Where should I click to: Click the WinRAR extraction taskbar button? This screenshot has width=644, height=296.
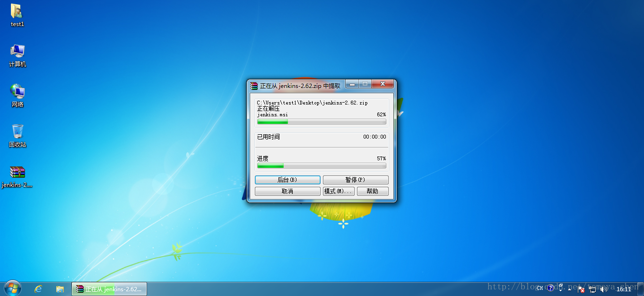coord(109,289)
